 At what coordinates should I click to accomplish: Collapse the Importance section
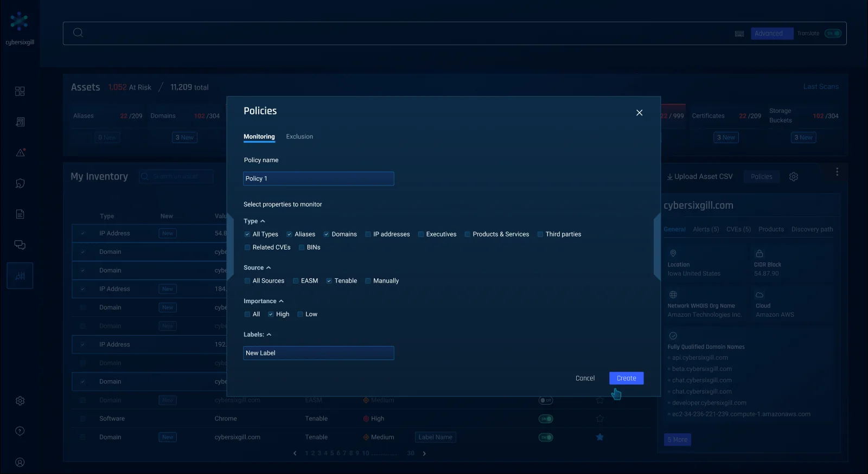click(x=281, y=302)
